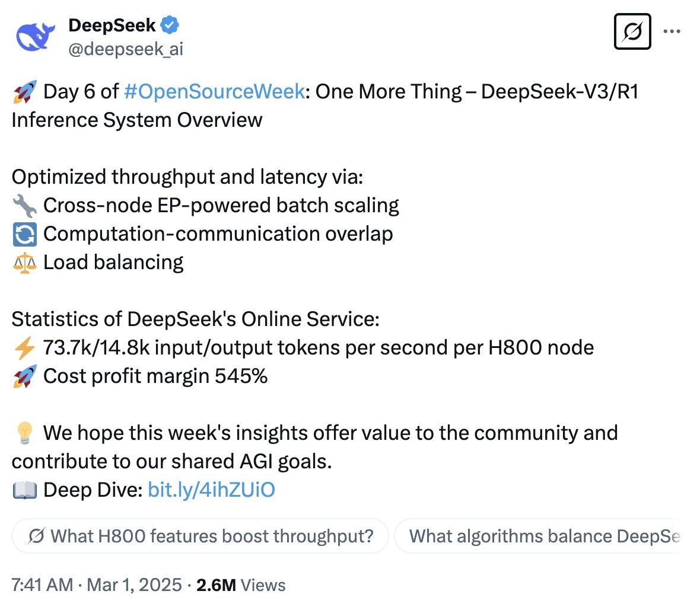Click the small Grok icon inside the first suggestion chip
Screen dimensions: 700x607
tap(36, 536)
